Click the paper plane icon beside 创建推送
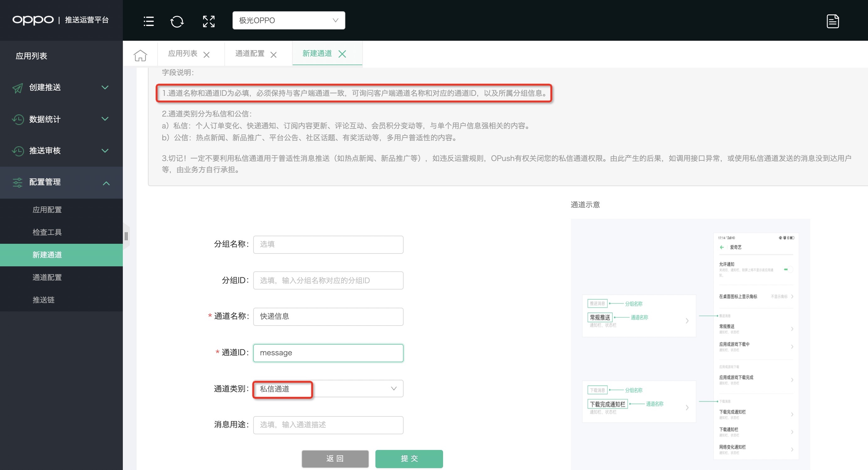The width and height of the screenshot is (868, 470). [x=18, y=88]
